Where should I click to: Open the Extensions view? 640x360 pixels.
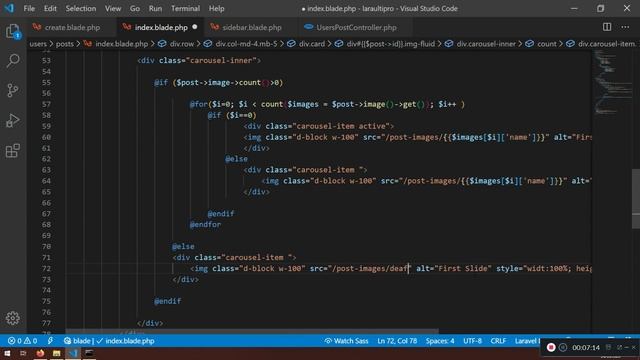(13, 150)
